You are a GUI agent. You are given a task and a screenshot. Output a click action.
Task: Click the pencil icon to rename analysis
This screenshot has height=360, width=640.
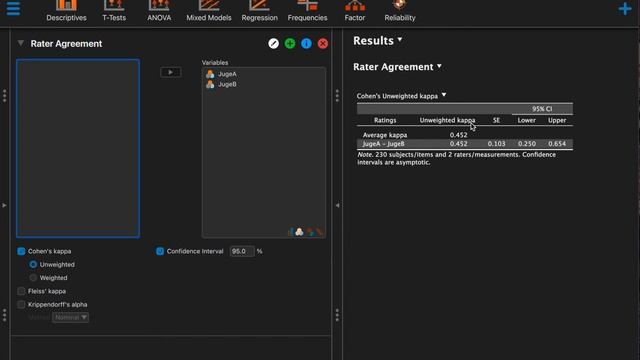(273, 43)
